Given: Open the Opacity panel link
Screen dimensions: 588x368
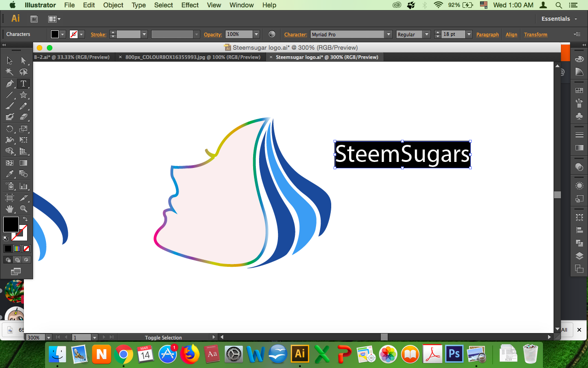Looking at the screenshot, I should coord(213,34).
